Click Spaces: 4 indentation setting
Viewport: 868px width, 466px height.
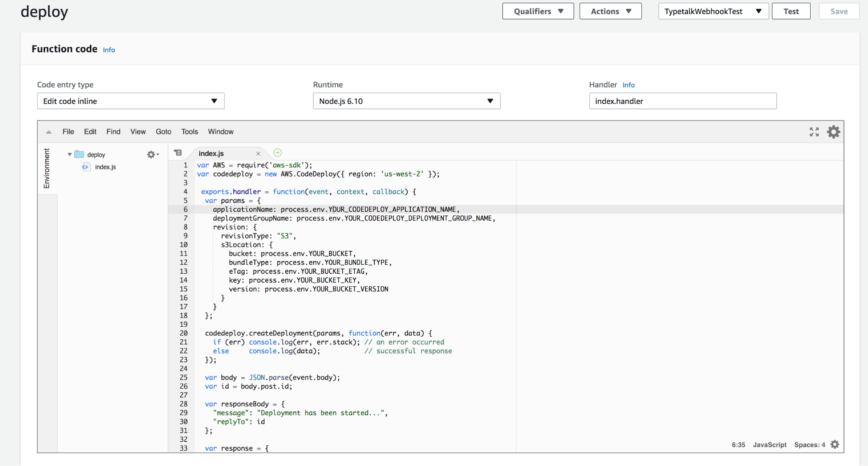(809, 445)
